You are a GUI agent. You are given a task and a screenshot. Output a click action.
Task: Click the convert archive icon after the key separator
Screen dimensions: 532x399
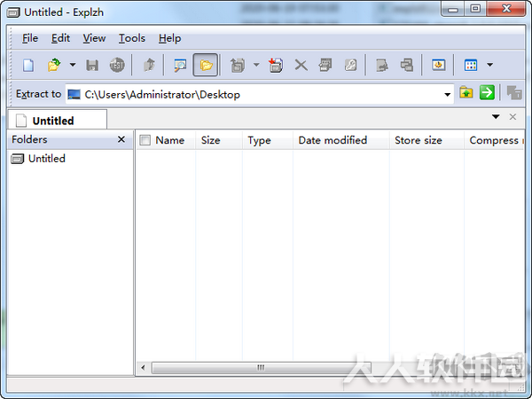(382, 65)
